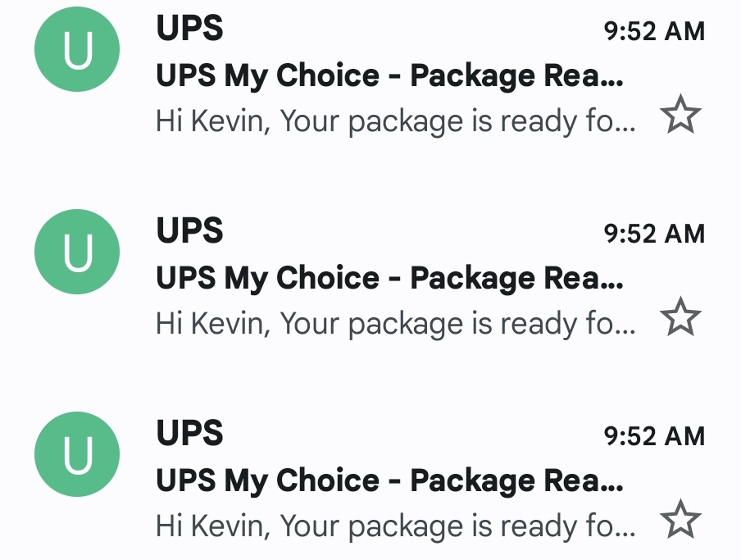Screen dimensions: 741x560
Task: Open first email via its UPS sender name
Action: point(189,28)
